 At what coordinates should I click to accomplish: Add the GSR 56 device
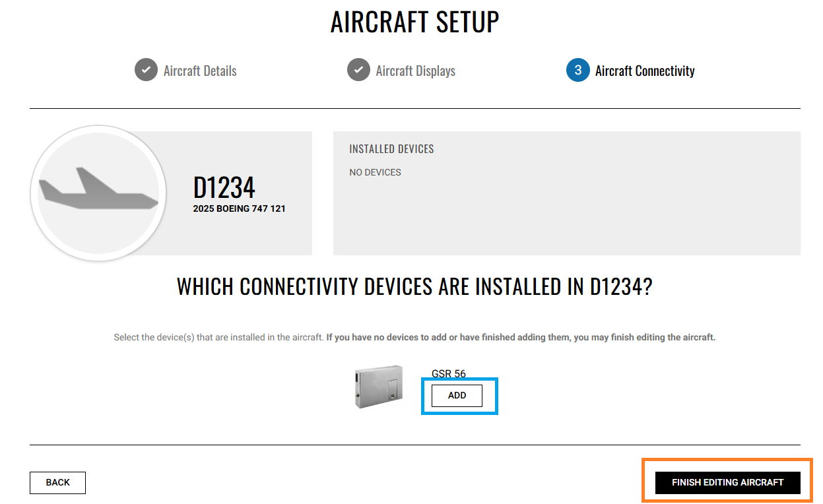pyautogui.click(x=457, y=396)
